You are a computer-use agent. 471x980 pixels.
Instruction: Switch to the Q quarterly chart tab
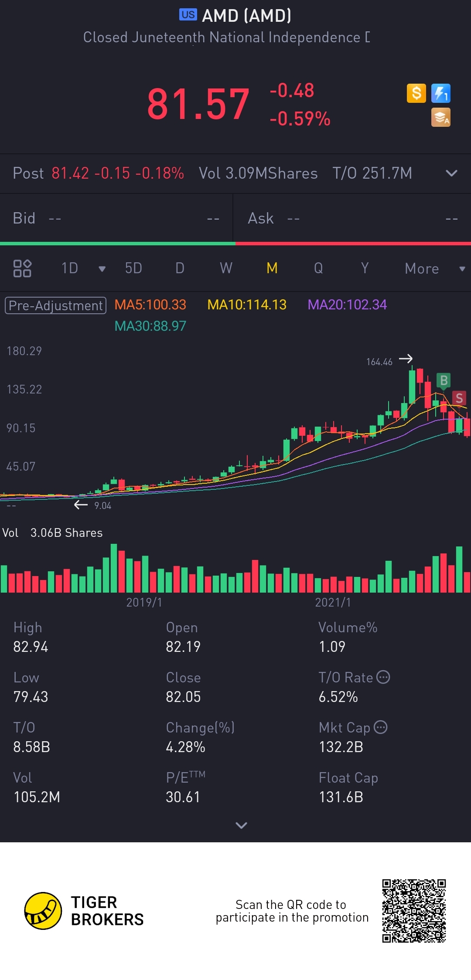coord(318,268)
